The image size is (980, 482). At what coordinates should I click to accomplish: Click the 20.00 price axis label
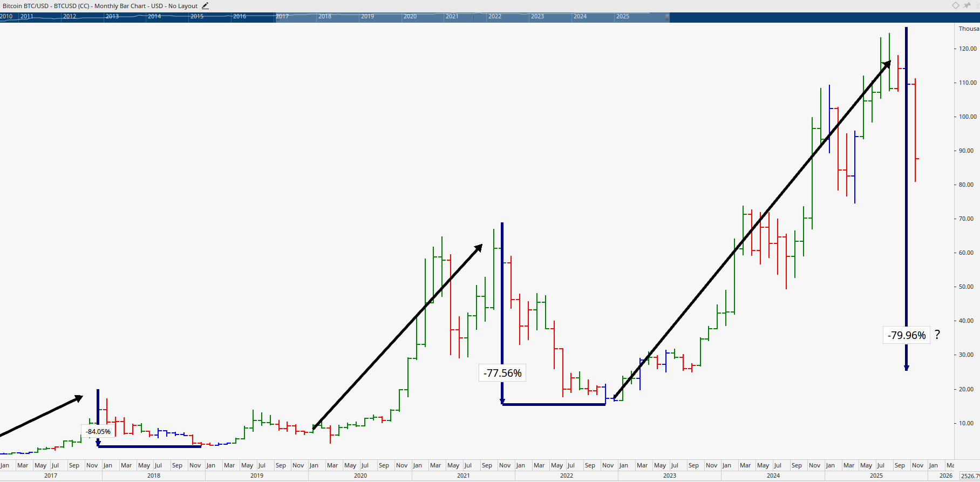click(x=966, y=389)
